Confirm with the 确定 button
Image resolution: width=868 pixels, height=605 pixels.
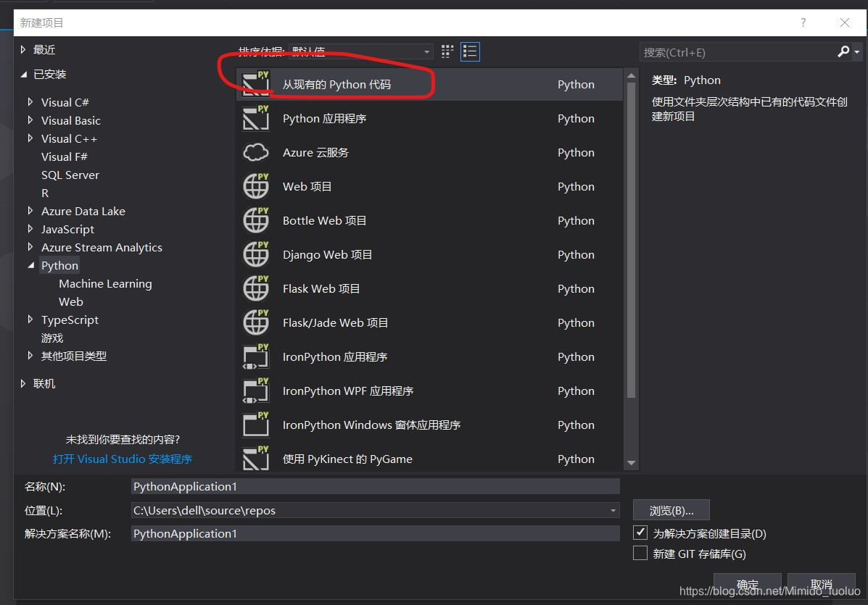(748, 585)
